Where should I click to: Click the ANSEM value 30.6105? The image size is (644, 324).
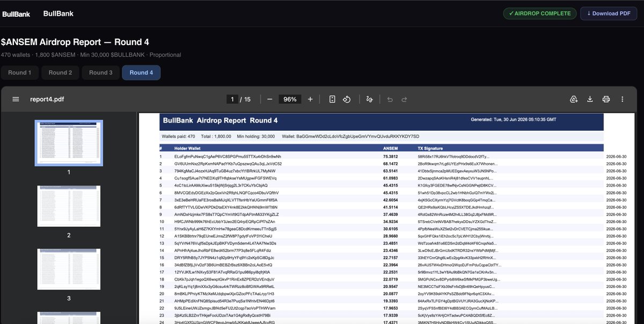[390, 229]
